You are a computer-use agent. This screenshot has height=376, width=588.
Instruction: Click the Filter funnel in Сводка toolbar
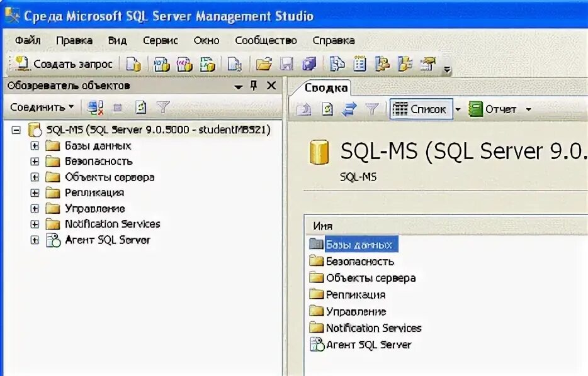(x=372, y=109)
